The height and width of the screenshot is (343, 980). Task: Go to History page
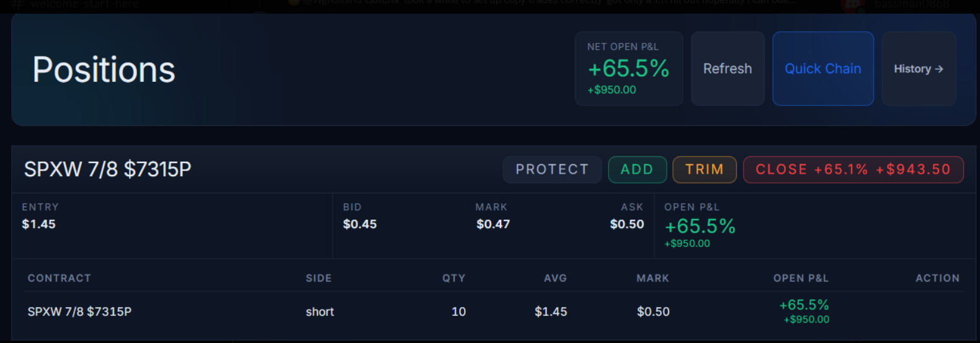click(x=919, y=69)
